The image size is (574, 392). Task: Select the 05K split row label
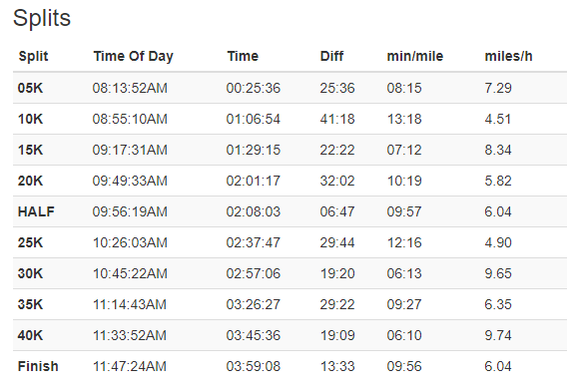30,88
